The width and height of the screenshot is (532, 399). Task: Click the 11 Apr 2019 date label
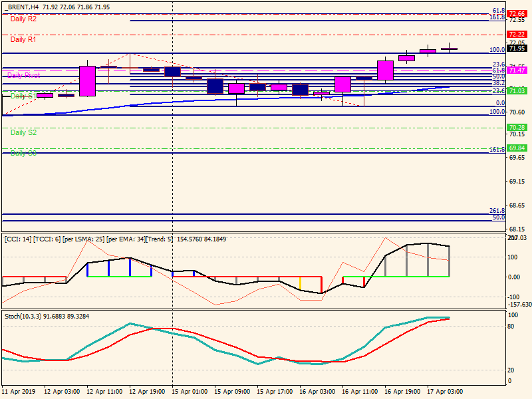pyautogui.click(x=19, y=392)
